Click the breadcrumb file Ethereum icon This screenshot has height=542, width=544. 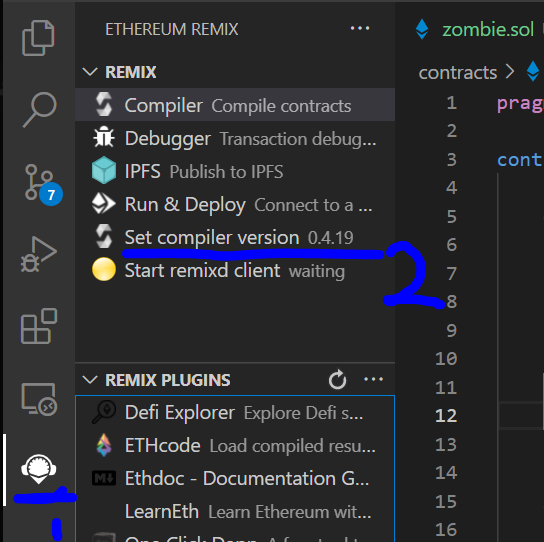pyautogui.click(x=533, y=71)
